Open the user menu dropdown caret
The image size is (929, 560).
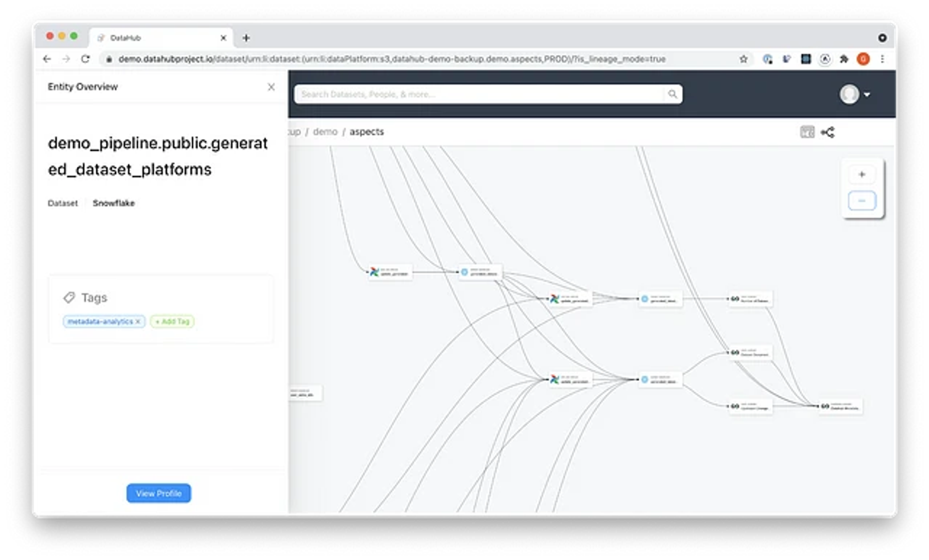[867, 95]
